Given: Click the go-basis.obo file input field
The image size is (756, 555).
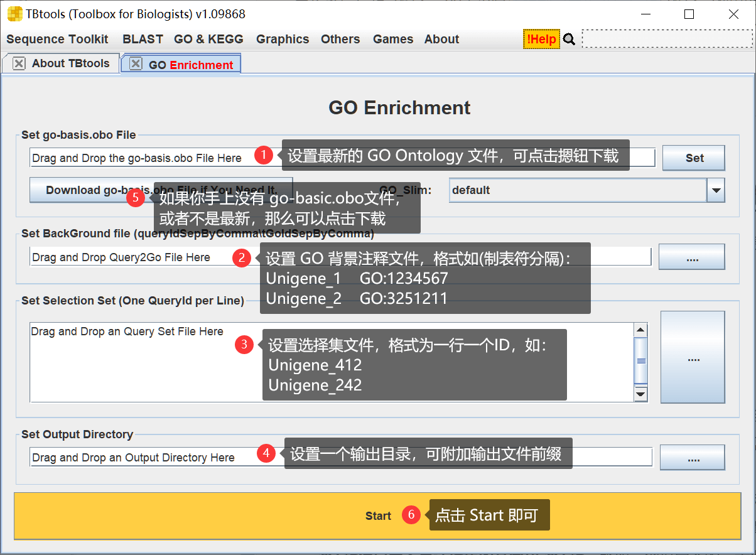Looking at the screenshot, I should tap(342, 158).
